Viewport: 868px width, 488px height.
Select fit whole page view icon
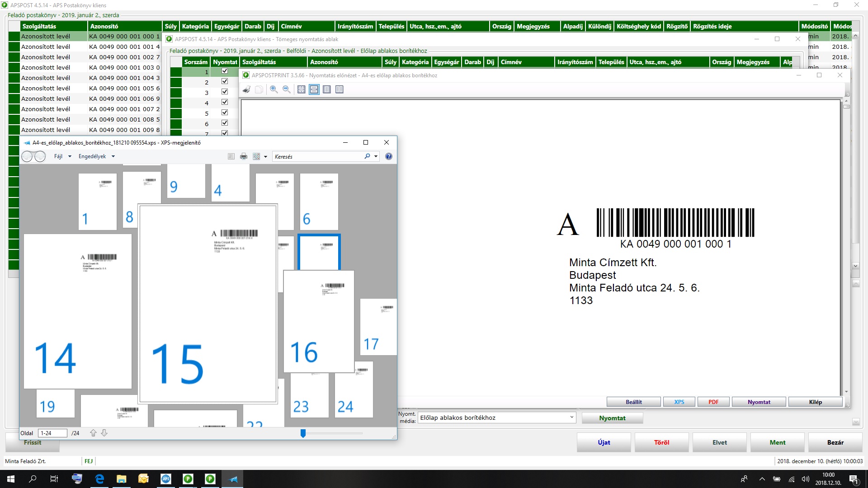coord(301,89)
